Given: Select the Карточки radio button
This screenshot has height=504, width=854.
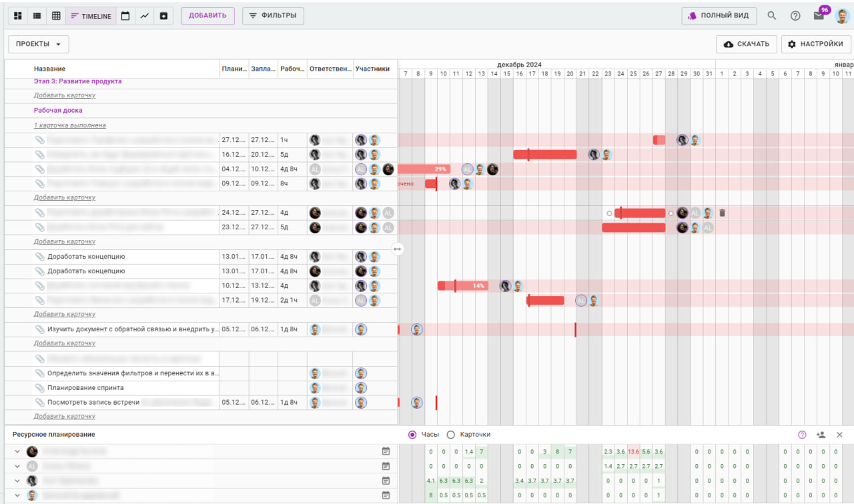Looking at the screenshot, I should [451, 435].
